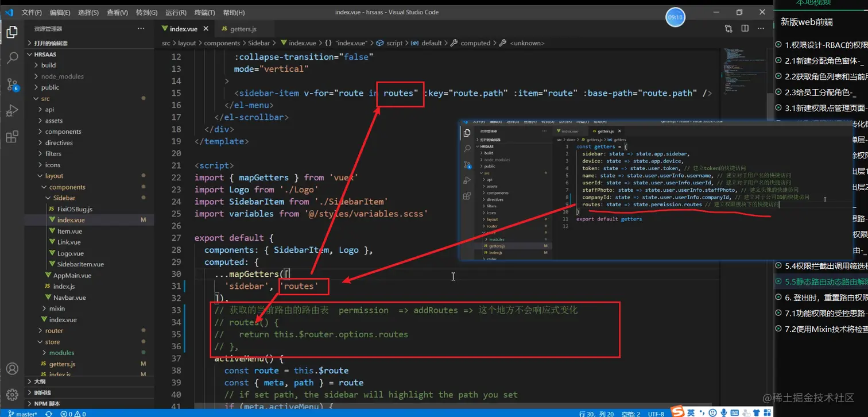Screen dimensions: 868x417
Task: Toggle the Sogou punctuation mode icon
Action: click(x=703, y=412)
